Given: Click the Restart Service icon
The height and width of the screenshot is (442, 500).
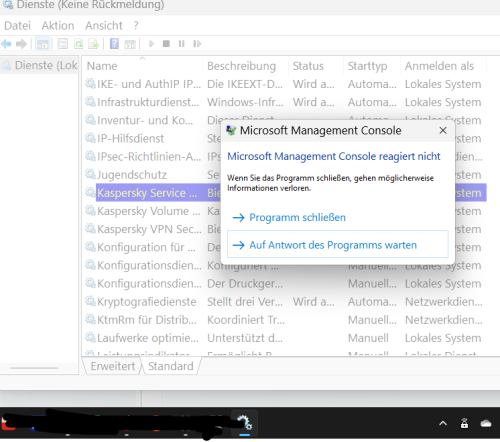Looking at the screenshot, I should (197, 44).
